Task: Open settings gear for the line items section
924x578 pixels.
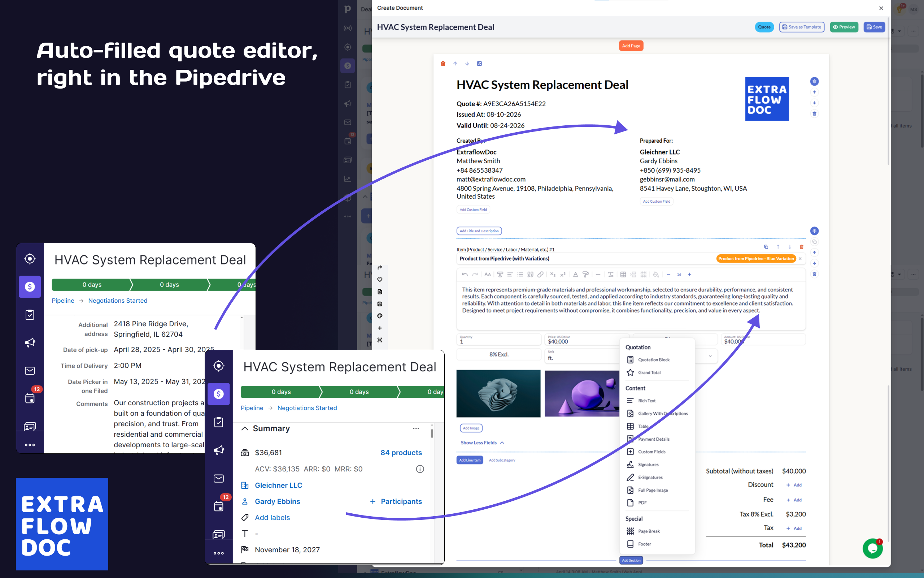Action: pos(814,230)
